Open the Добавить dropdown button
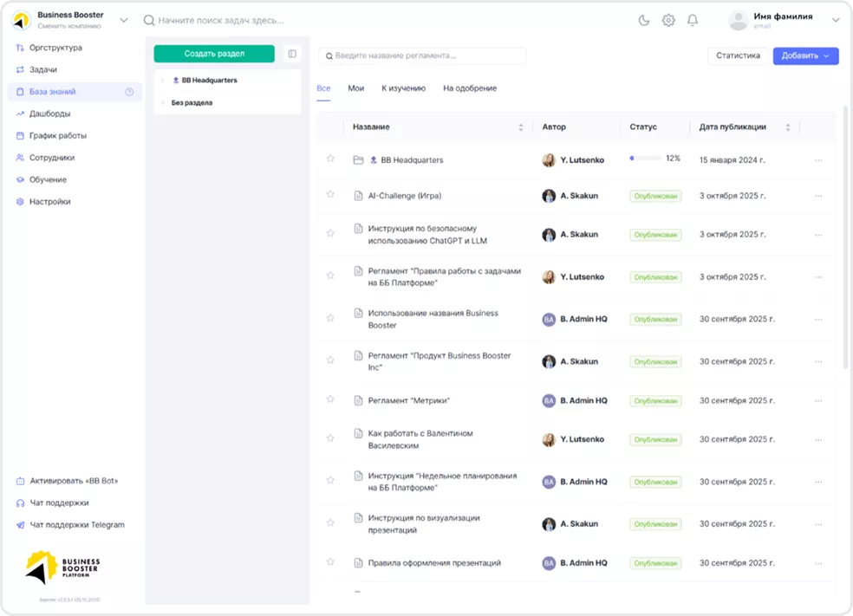Image resolution: width=853 pixels, height=616 pixels. point(805,55)
